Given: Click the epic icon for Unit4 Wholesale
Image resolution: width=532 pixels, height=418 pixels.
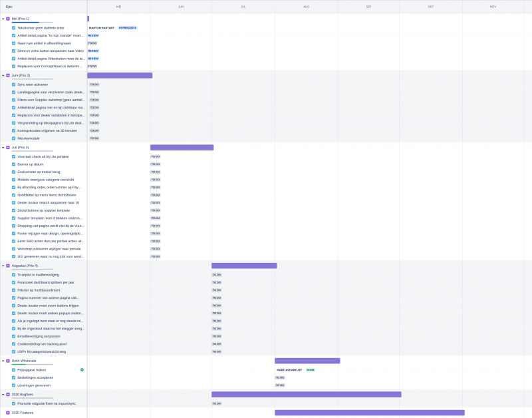Looking at the screenshot, I should click(8, 361).
